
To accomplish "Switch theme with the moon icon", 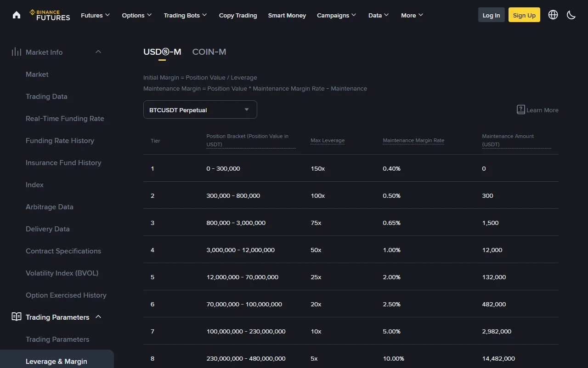I will pyautogui.click(x=571, y=15).
